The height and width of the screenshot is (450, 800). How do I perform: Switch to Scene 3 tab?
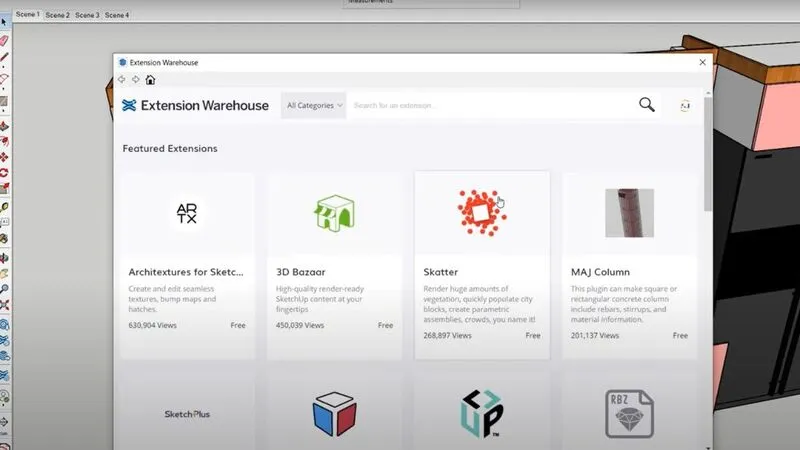point(87,15)
